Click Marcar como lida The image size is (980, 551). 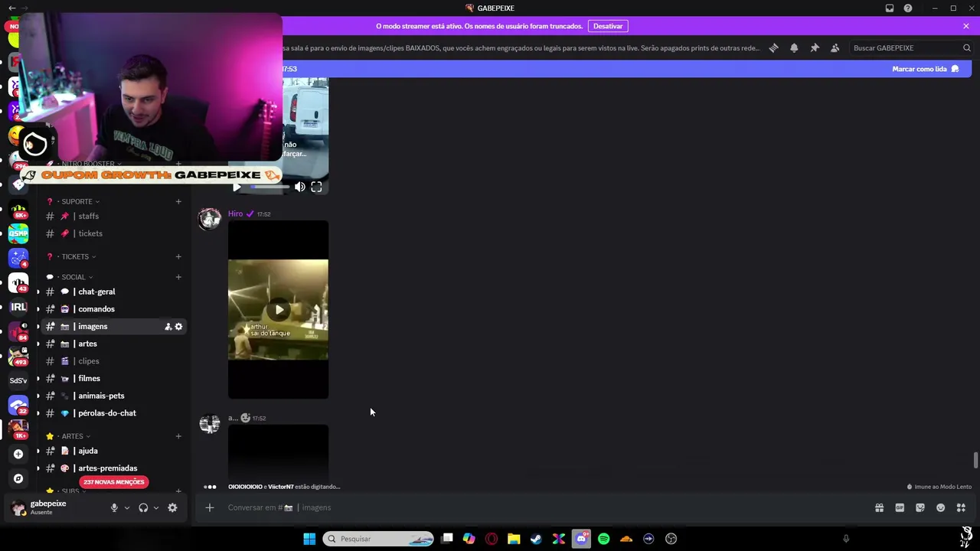click(926, 69)
